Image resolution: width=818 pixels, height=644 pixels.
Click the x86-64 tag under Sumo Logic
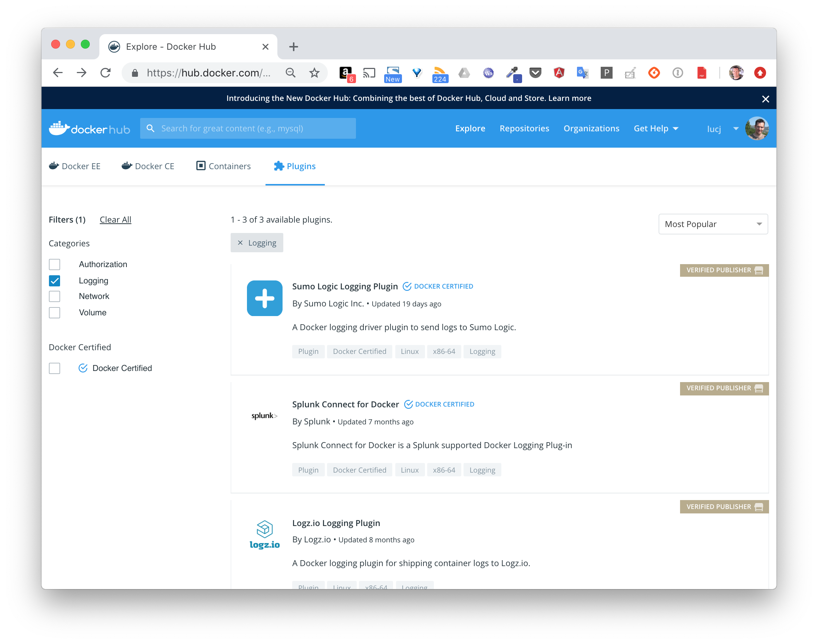444,352
